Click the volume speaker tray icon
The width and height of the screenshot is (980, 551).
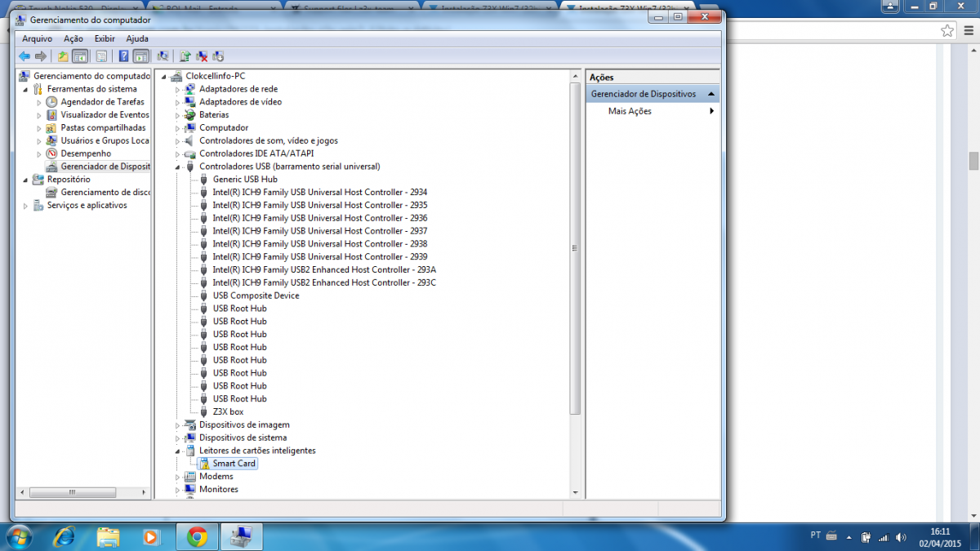coord(900,537)
